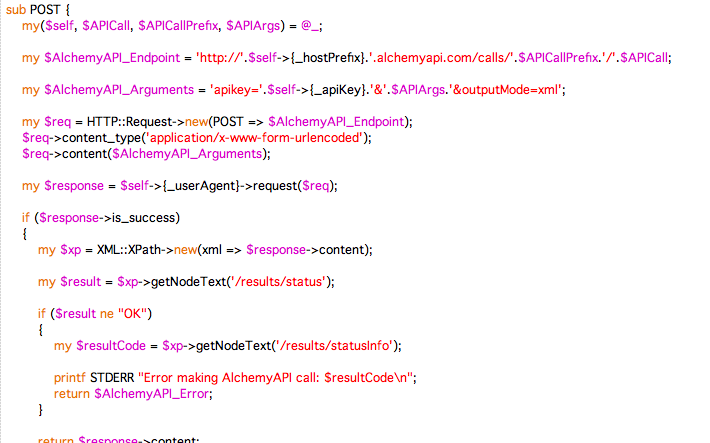Click 'return $response->content' line at the bottom
Screen dimensions: 710x443
pyautogui.click(x=119, y=439)
